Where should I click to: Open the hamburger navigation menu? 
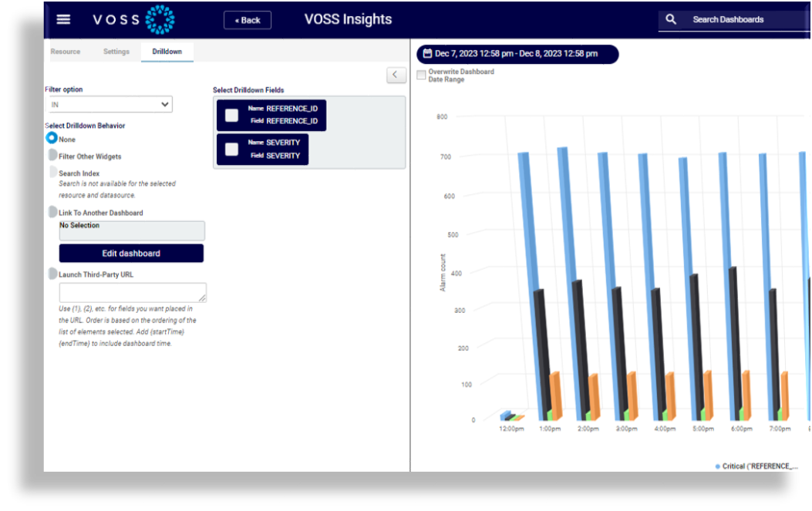[64, 19]
